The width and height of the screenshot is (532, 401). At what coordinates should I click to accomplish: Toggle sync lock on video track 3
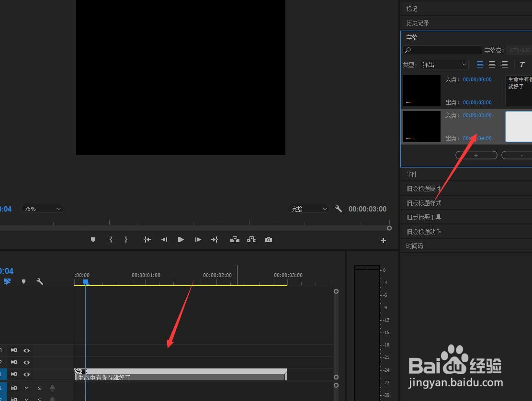pyautogui.click(x=13, y=350)
